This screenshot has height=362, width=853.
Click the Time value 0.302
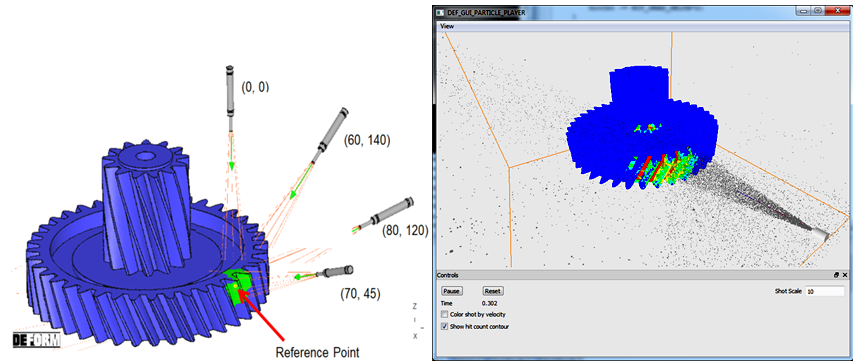coord(490,303)
